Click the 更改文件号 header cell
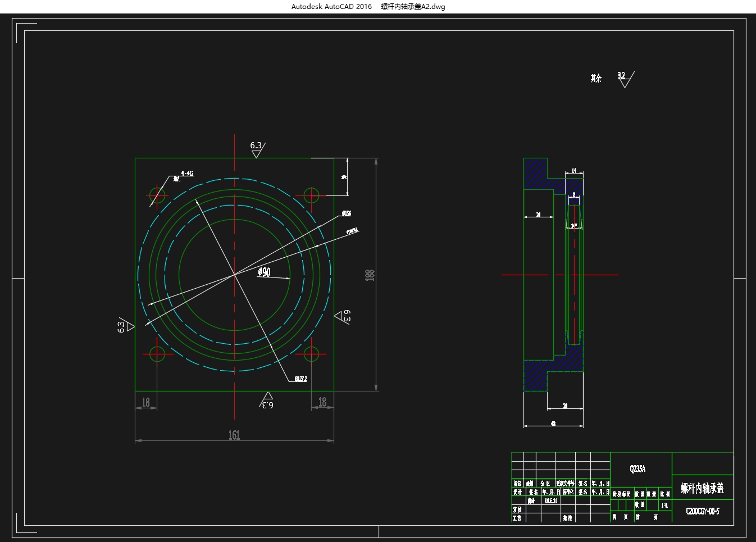Screen dimensions: 756x542 566,484
